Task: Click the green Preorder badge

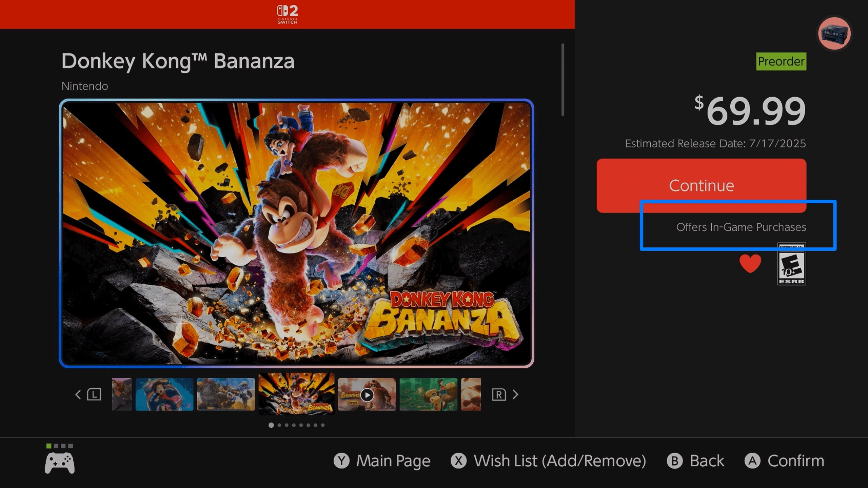Action: coord(781,61)
